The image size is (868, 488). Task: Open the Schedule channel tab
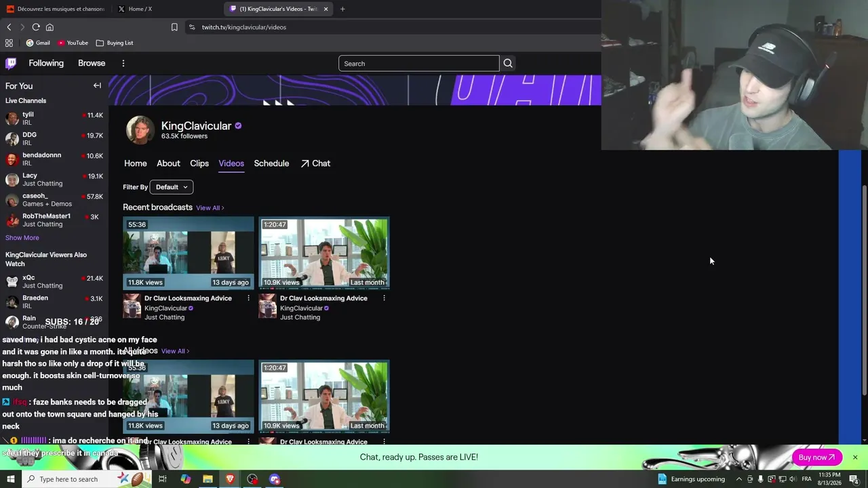(271, 163)
